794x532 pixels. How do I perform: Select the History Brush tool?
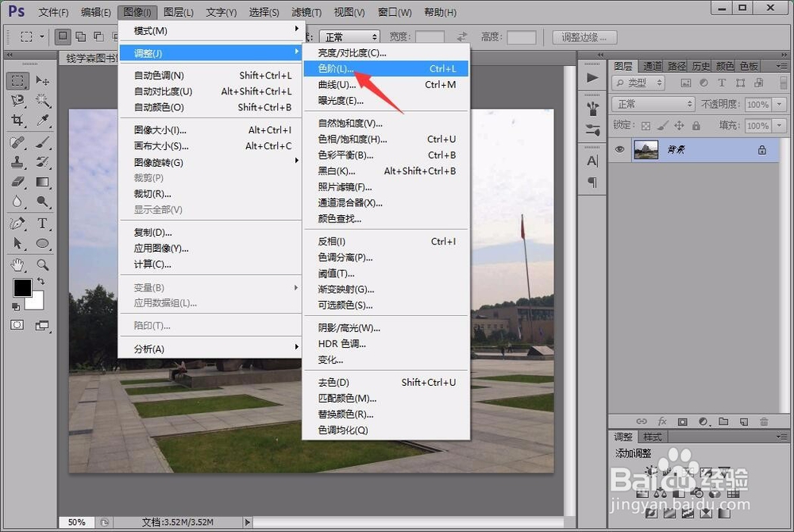click(x=43, y=162)
